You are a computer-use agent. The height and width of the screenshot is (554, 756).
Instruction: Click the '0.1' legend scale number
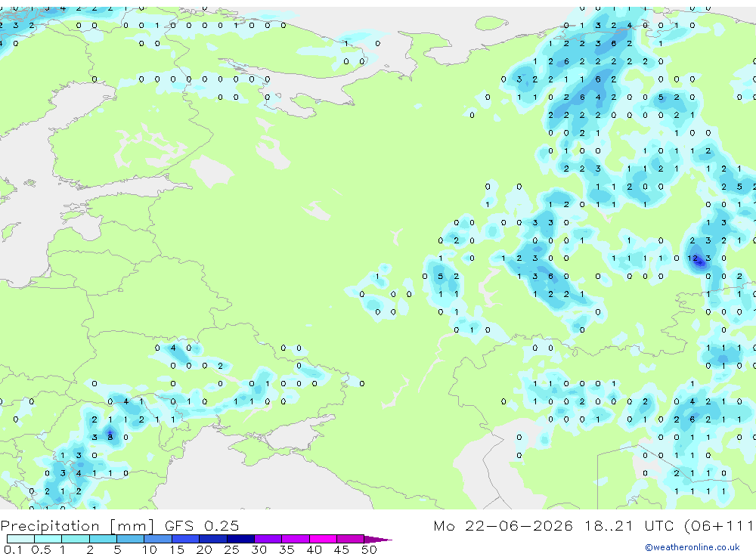tap(13, 549)
